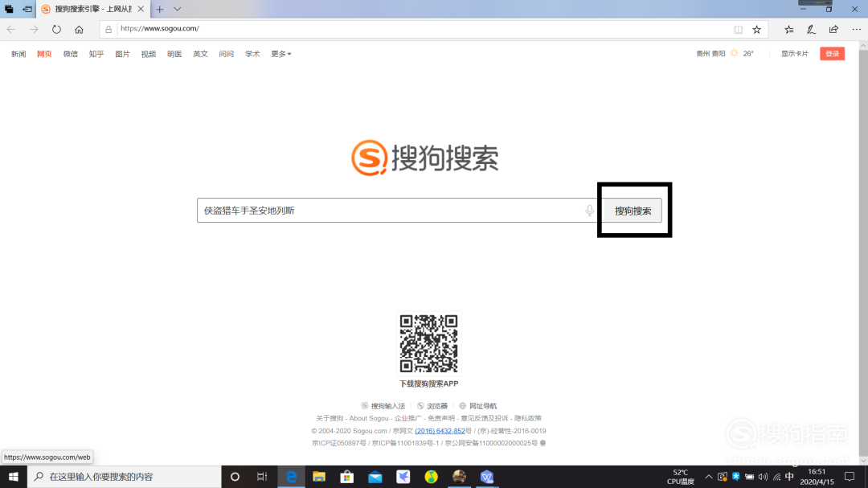Select the 新闻 category tab

tap(18, 54)
